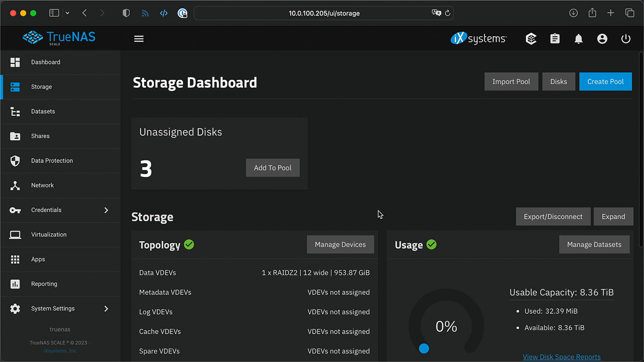Toggle the hamburger sidebar menu
The height and width of the screenshot is (362, 644).
coord(139,39)
